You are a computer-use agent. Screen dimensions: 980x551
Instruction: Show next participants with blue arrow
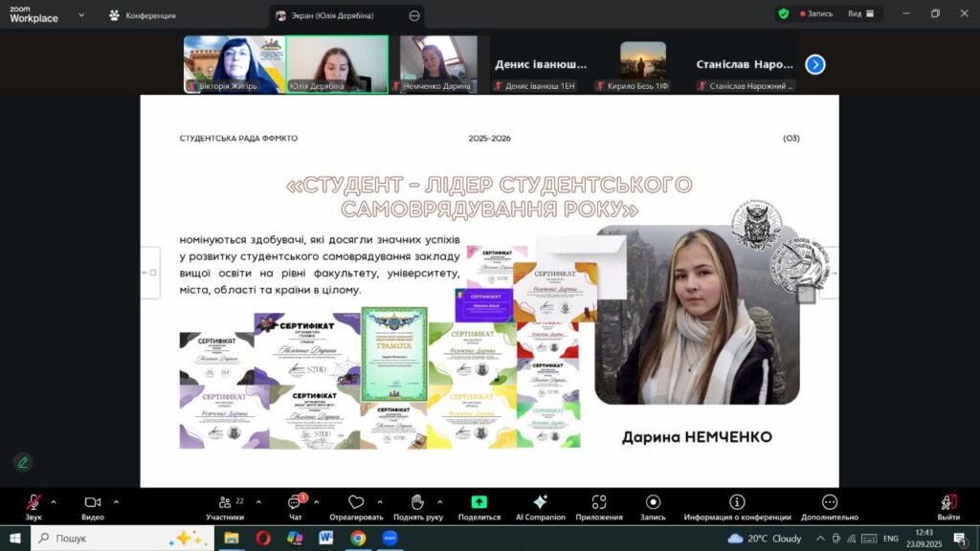coord(814,64)
